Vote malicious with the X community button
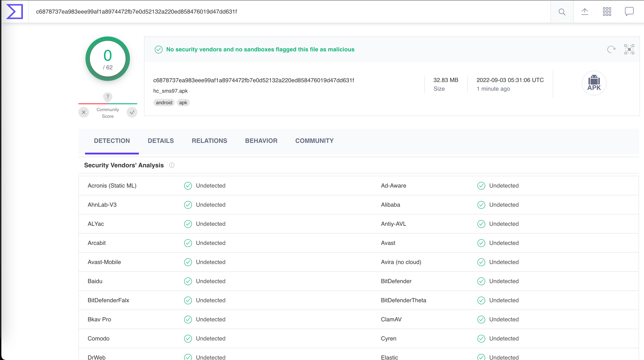 [83, 112]
